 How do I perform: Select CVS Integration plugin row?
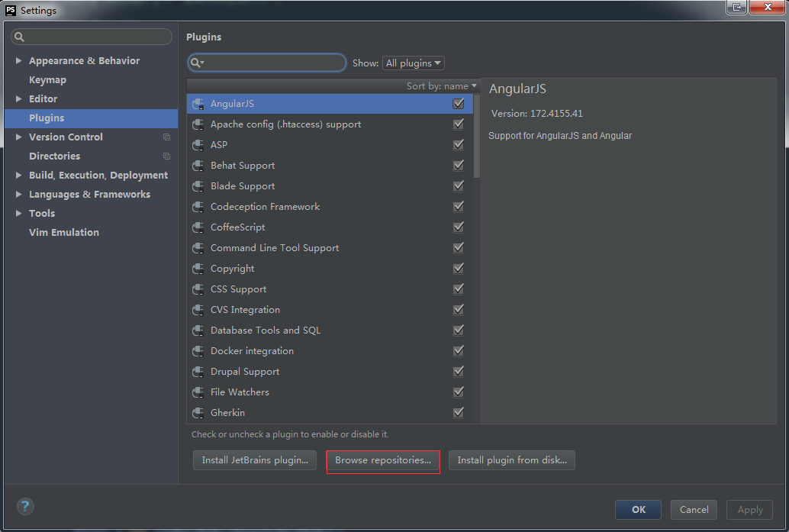[x=330, y=310]
